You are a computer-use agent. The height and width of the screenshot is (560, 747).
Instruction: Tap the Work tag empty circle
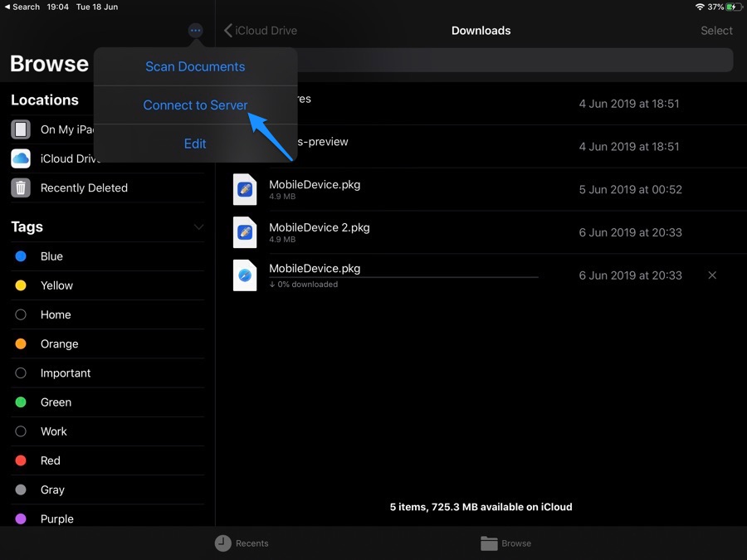pyautogui.click(x=21, y=431)
